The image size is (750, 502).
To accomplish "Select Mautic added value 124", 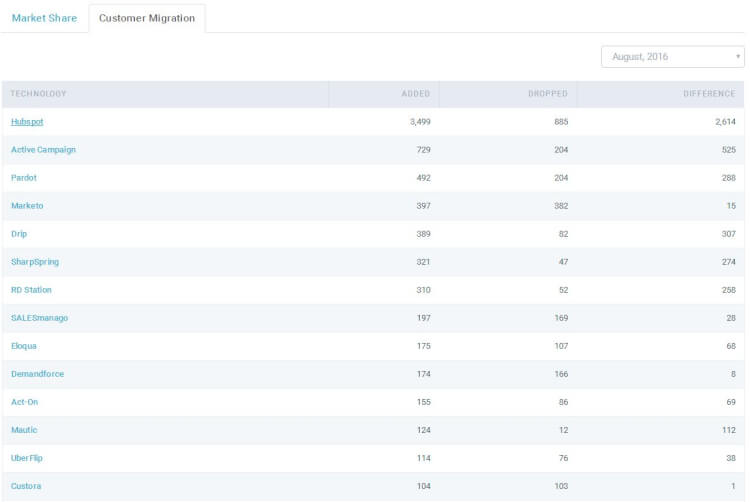I will [423, 430].
